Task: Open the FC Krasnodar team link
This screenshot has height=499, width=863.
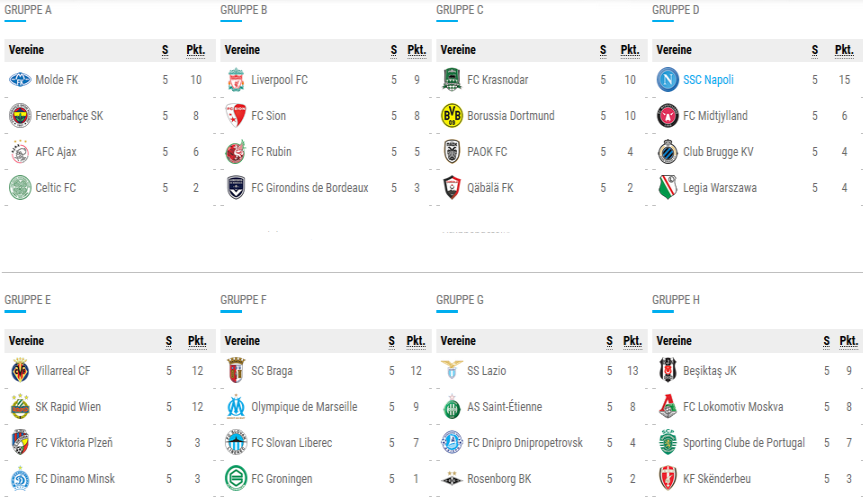Action: (x=498, y=80)
